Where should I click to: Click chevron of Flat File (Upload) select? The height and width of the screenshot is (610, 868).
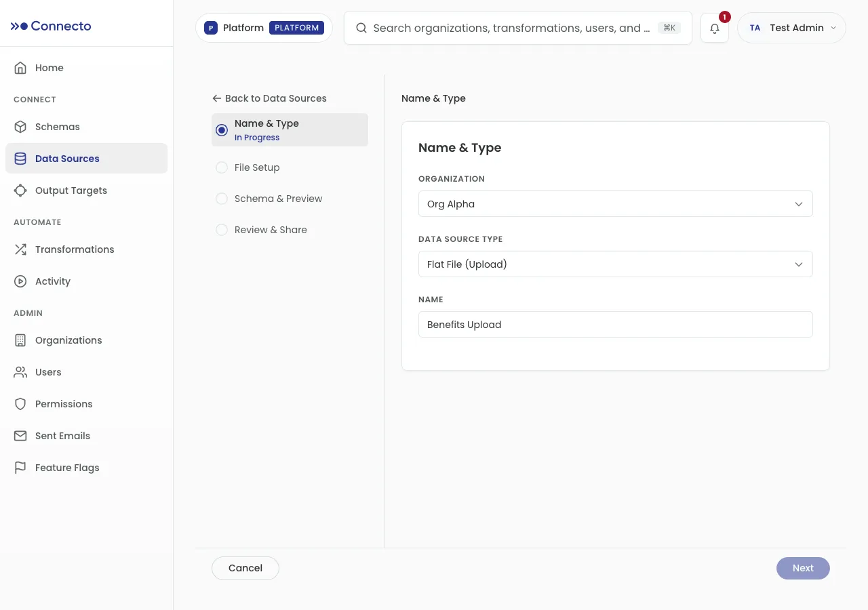coord(799,264)
